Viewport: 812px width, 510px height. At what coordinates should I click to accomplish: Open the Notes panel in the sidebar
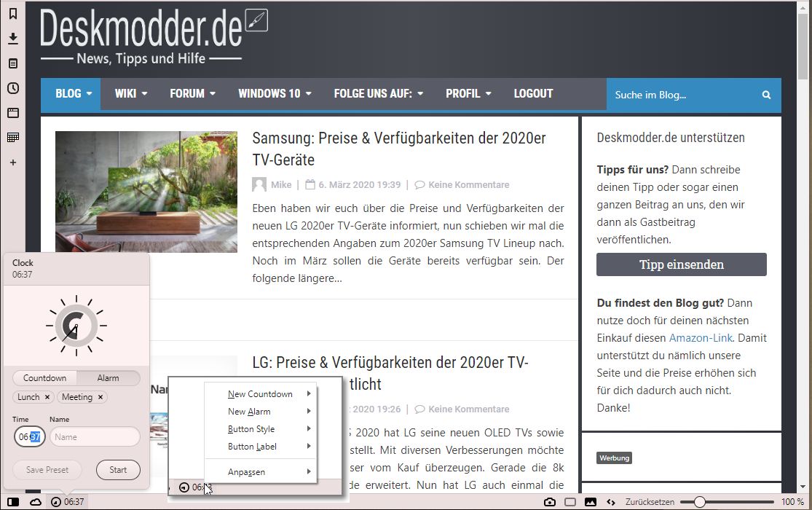(x=13, y=63)
